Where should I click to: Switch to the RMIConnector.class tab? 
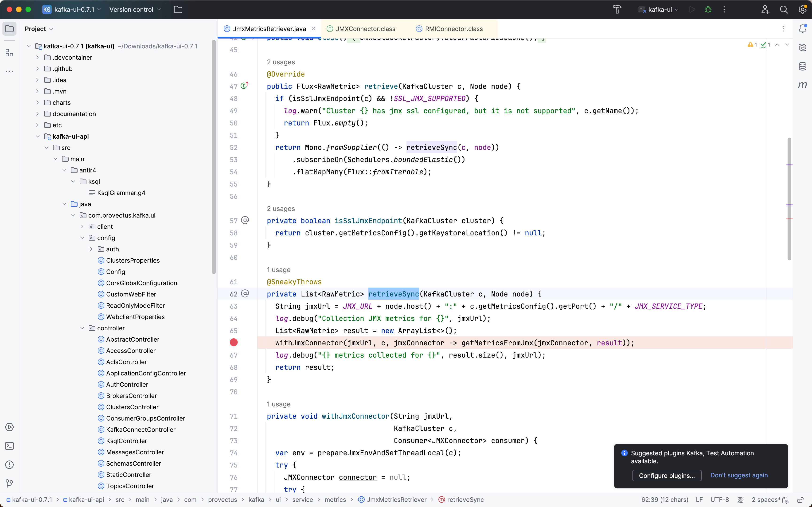(453, 29)
